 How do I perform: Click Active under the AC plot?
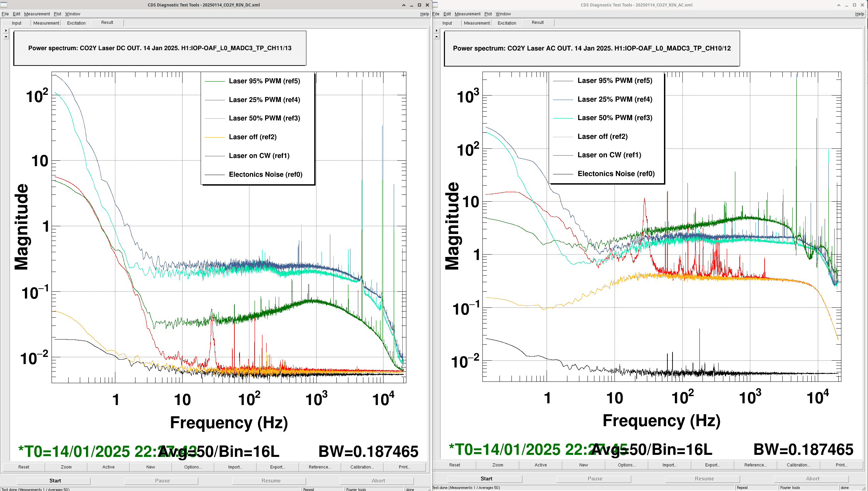pyautogui.click(x=541, y=465)
